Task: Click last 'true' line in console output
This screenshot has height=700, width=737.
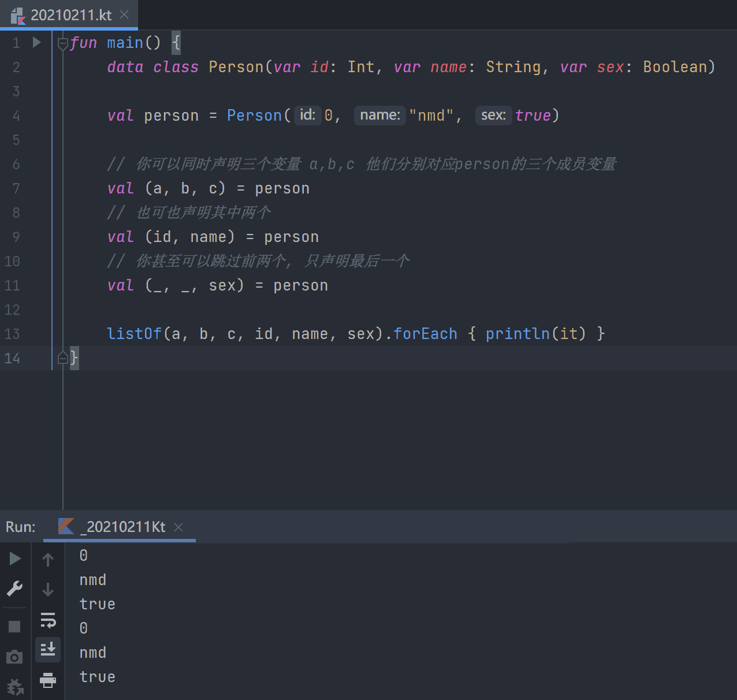Action: pyautogui.click(x=98, y=677)
